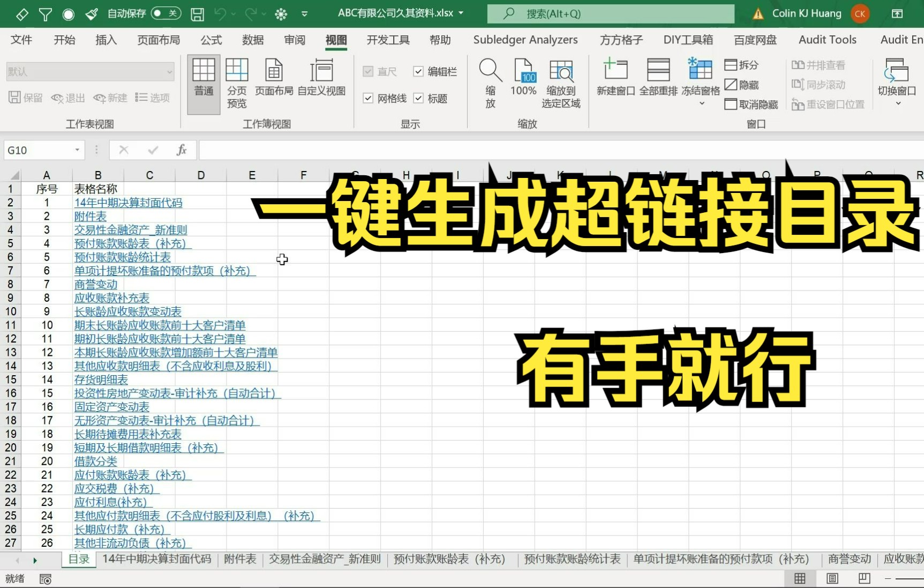Click the macro recording icon in status bar

(x=46, y=579)
